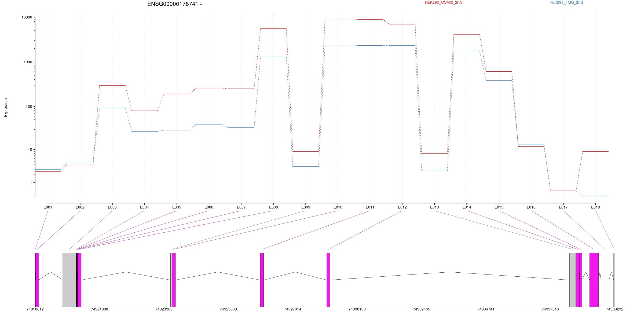
Task: Click the E005 exon label
Action: (177, 207)
